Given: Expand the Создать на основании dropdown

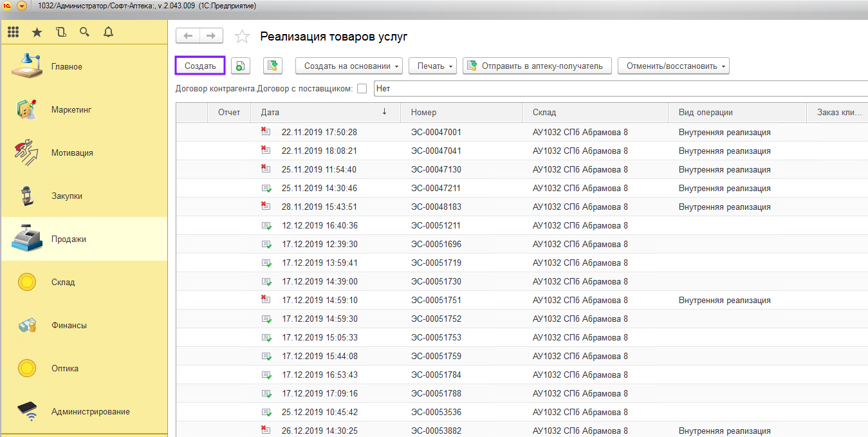Looking at the screenshot, I should point(349,66).
